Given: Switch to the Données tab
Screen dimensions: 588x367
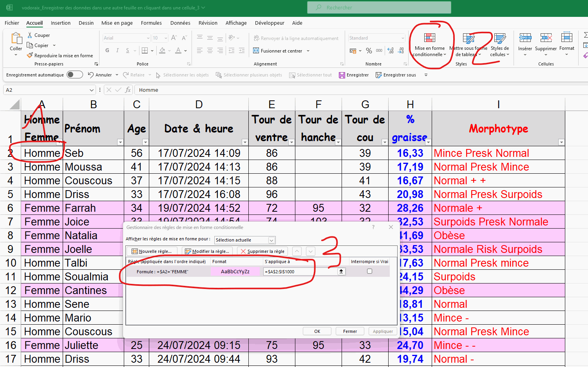Looking at the screenshot, I should tap(180, 23).
